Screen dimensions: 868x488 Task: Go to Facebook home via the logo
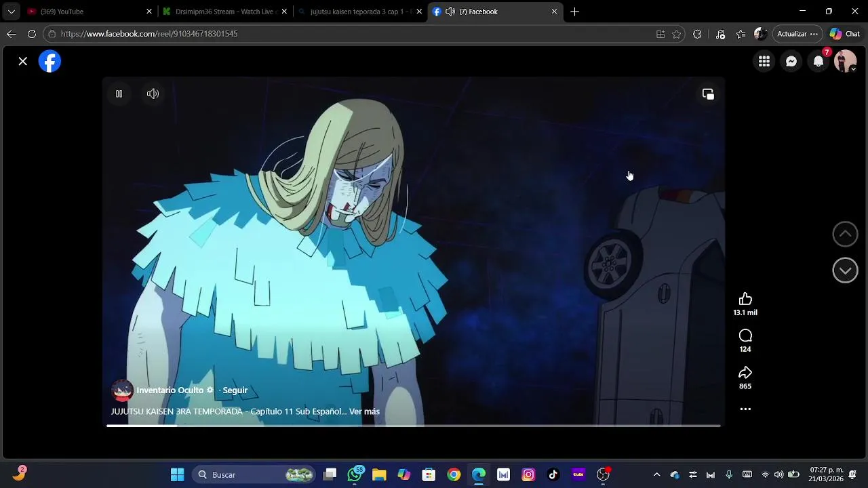50,62
